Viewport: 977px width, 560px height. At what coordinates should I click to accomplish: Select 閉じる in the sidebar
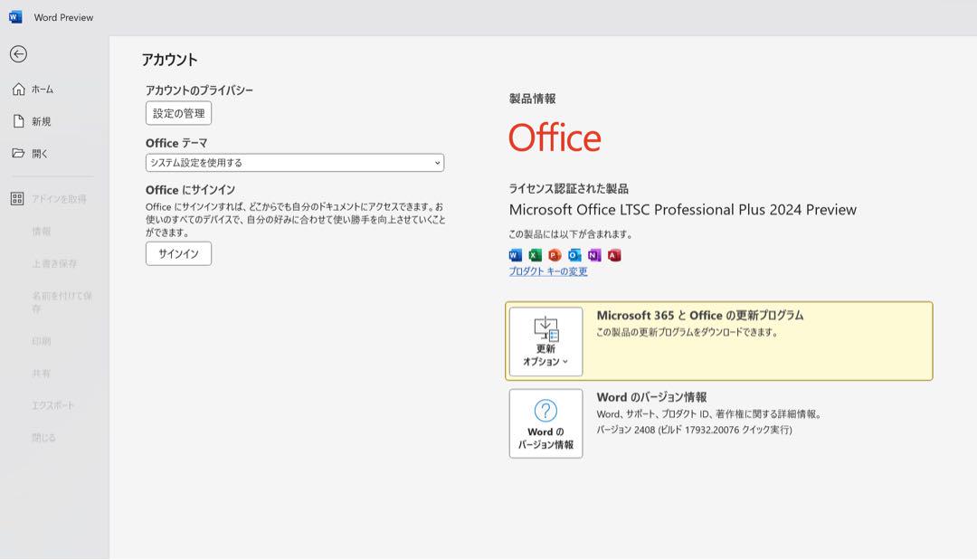tap(43, 438)
